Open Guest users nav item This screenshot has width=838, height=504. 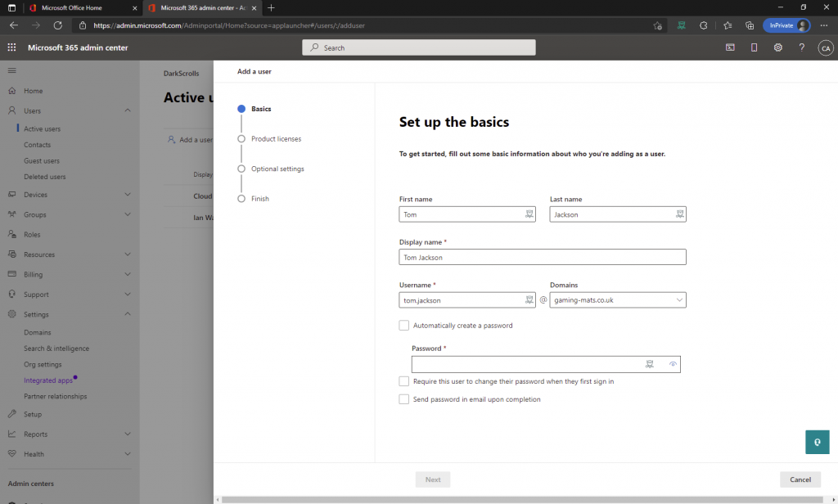42,161
